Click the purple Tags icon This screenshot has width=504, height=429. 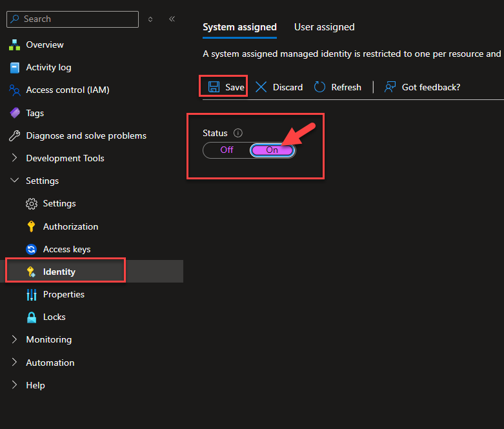[15, 113]
